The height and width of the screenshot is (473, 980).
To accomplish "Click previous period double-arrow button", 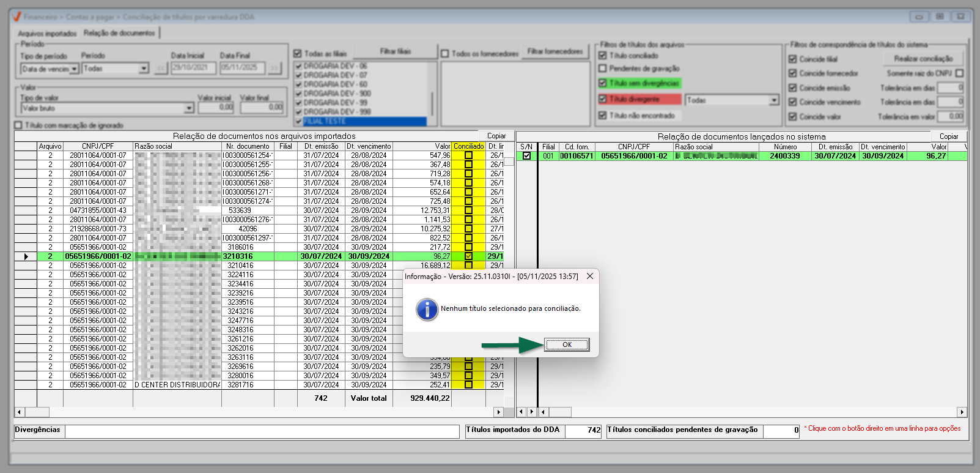I will (161, 68).
